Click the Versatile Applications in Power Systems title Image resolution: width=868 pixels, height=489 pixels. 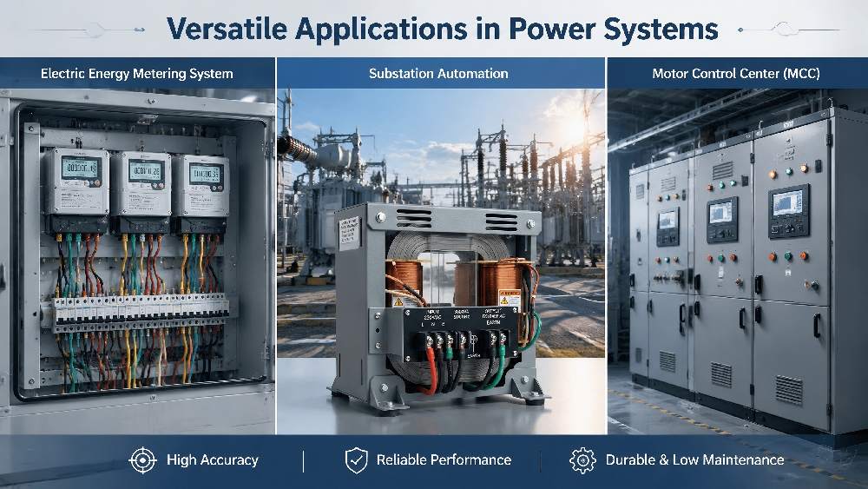pos(442,29)
